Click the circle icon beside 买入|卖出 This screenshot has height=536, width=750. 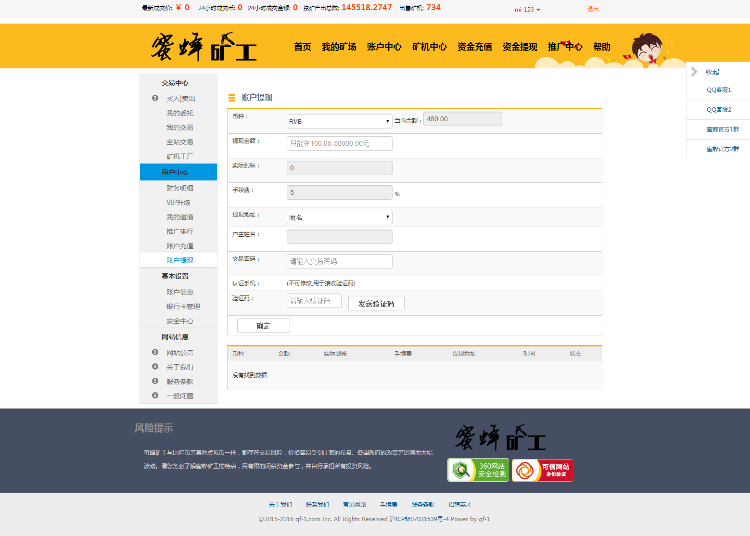[155, 98]
